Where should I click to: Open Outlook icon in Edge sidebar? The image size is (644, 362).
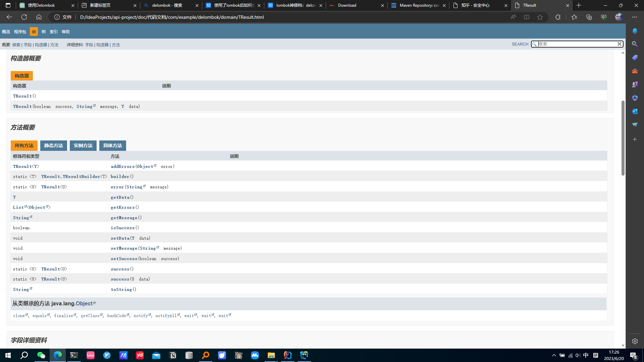click(x=635, y=111)
